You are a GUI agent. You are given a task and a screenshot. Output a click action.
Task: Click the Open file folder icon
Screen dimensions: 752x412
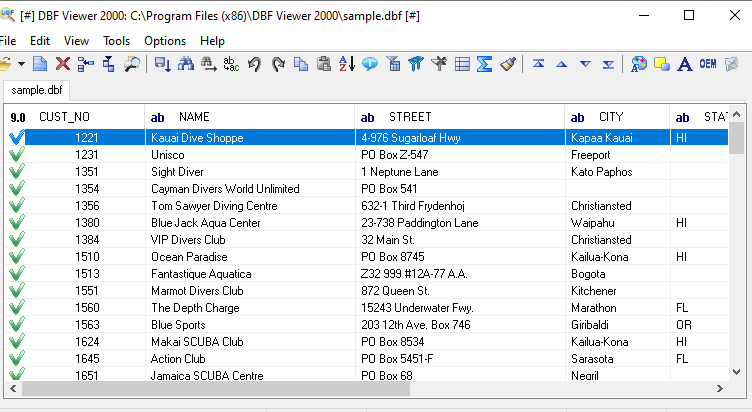click(5, 64)
